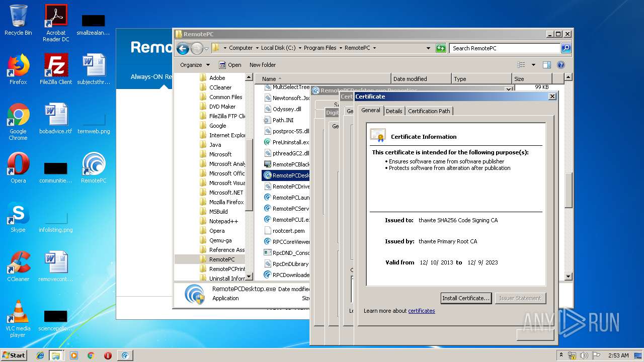Expand address bar history dropdown
Image resolution: width=644 pixels, height=362 pixels.
428,48
